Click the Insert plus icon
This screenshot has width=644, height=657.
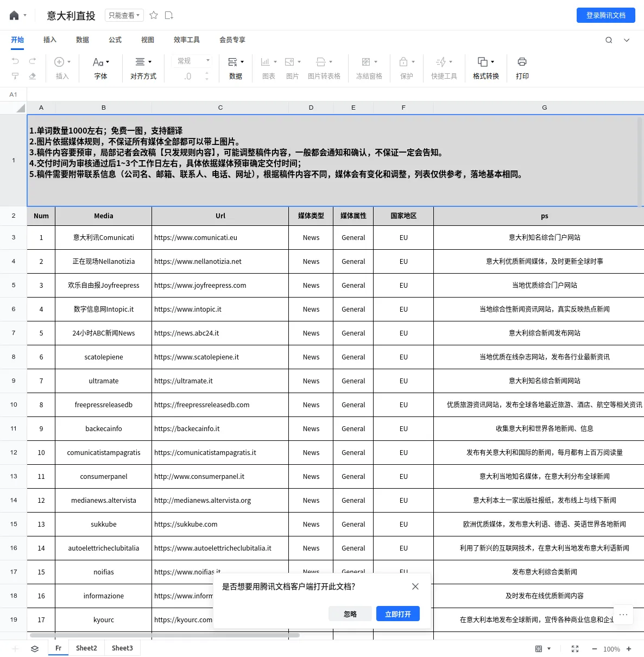[x=59, y=62]
